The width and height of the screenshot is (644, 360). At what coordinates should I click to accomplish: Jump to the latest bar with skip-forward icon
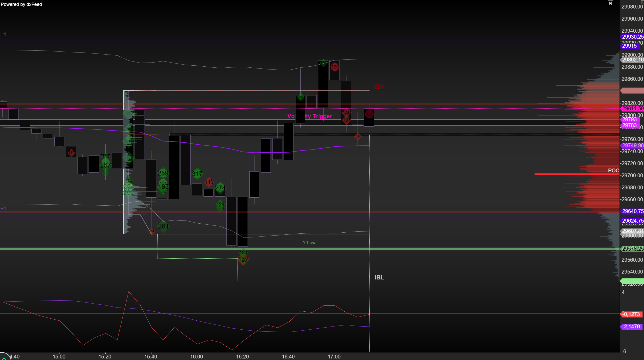coord(611,3)
